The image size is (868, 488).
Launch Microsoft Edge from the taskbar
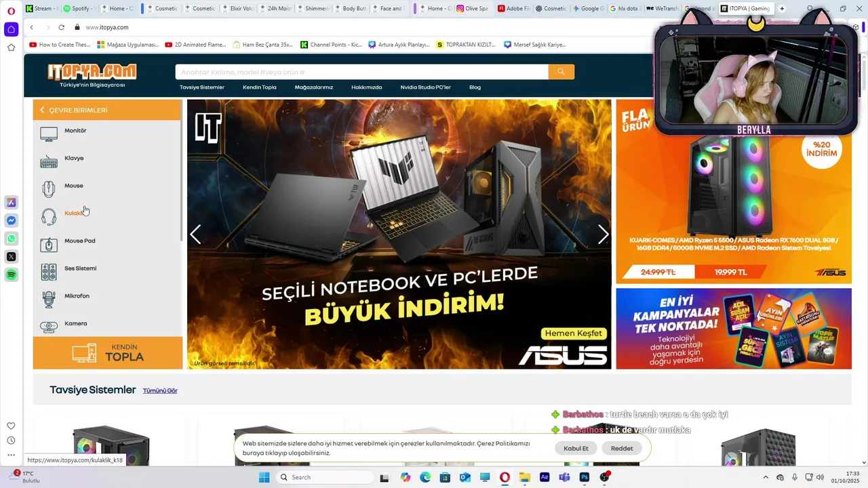(425, 477)
